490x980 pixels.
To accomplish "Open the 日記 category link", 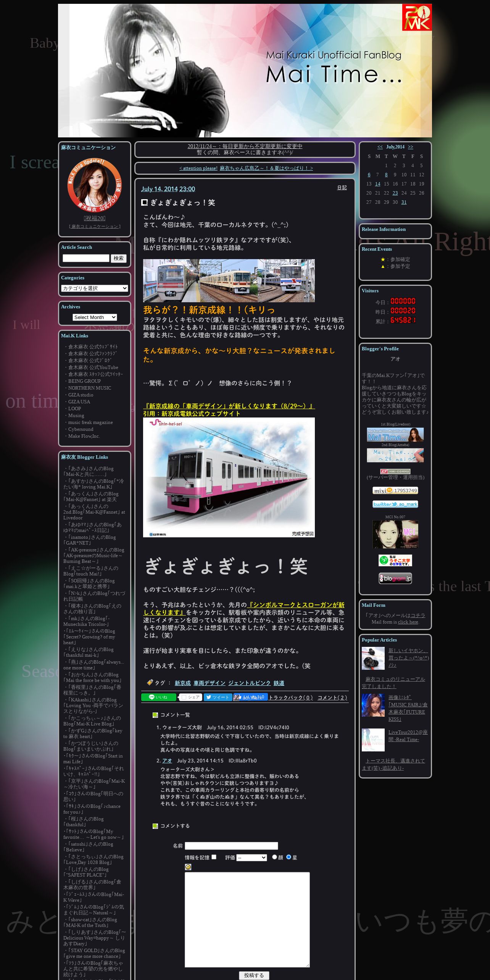I will (342, 188).
